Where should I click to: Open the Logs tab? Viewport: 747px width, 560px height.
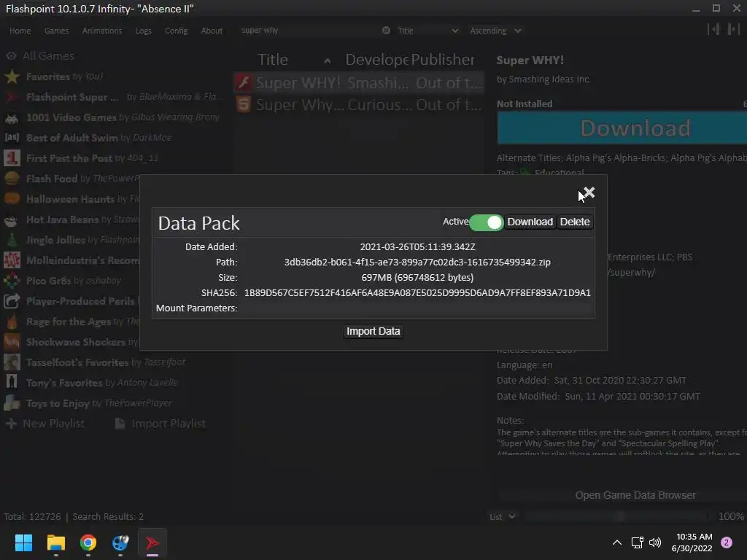144,31
